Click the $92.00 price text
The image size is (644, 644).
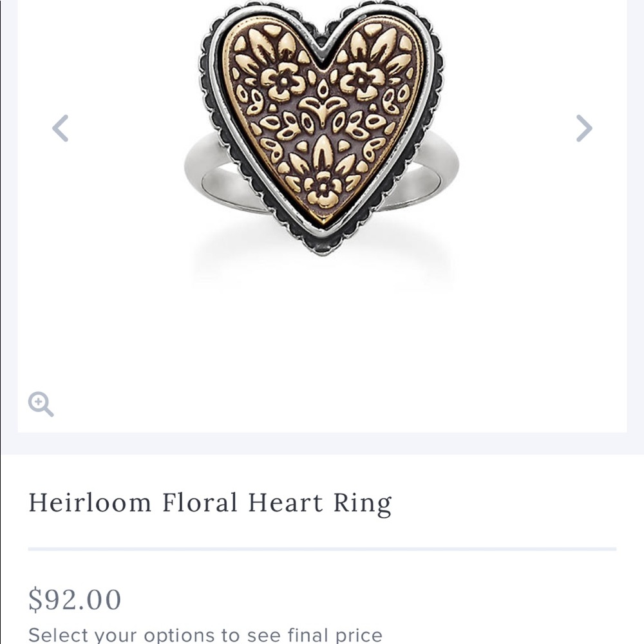click(x=74, y=598)
